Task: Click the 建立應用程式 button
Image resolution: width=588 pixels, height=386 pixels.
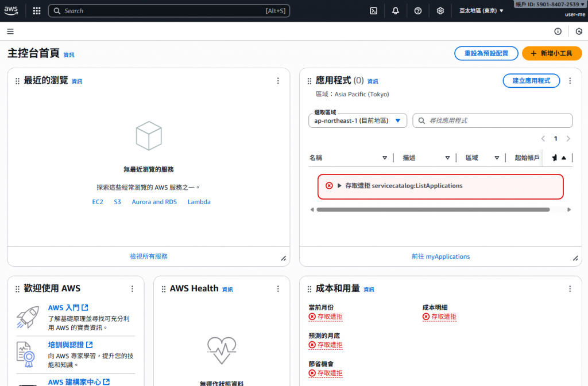Action: (x=531, y=80)
